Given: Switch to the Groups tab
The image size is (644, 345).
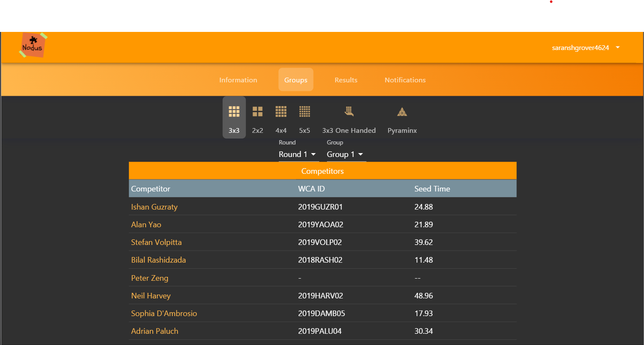Looking at the screenshot, I should click(x=296, y=80).
